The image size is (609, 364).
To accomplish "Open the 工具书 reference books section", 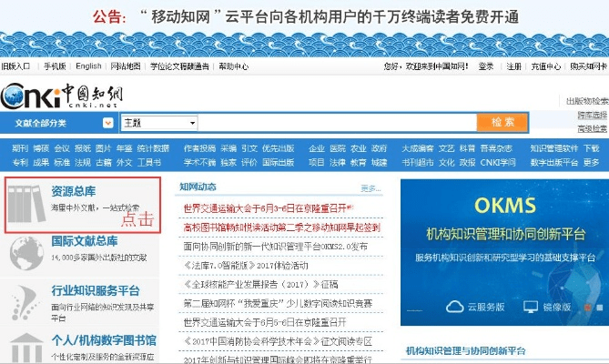I will [149, 162].
